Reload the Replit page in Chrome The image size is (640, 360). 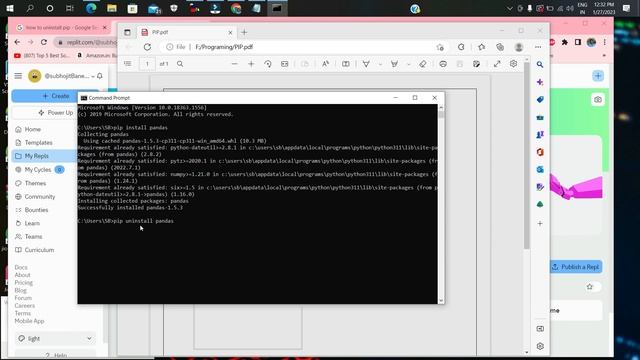[x=44, y=42]
